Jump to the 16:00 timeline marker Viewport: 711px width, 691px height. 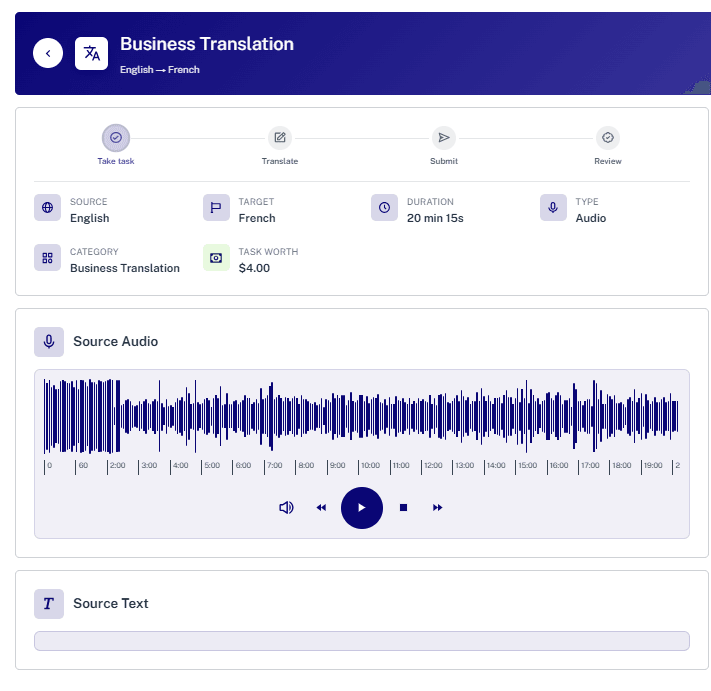click(x=559, y=466)
